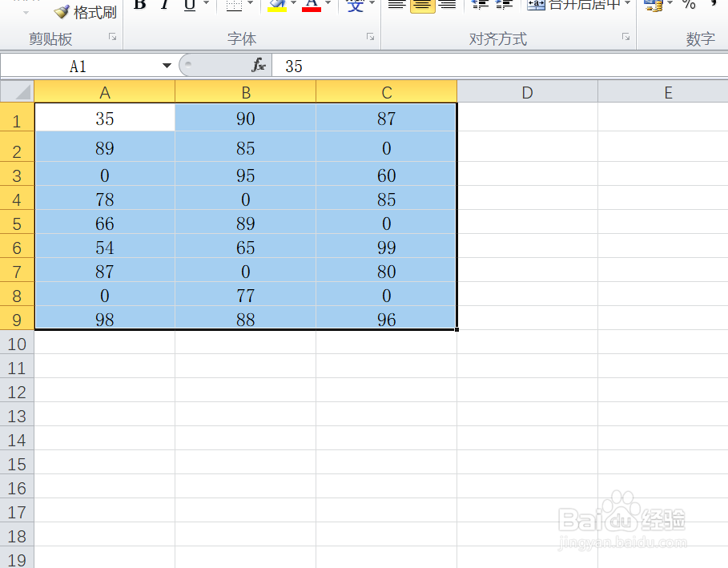The height and width of the screenshot is (568, 728).
Task: Align text right
Action: (x=447, y=5)
